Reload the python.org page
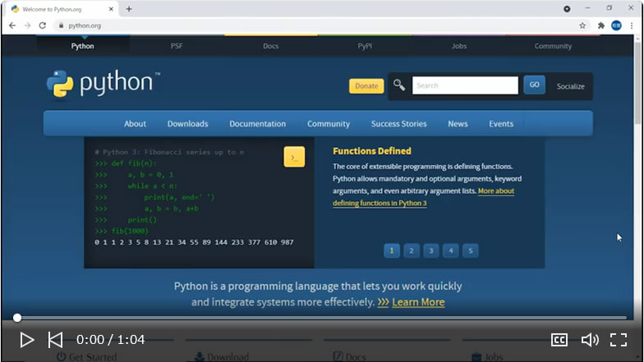The height and width of the screenshot is (362, 644). [x=43, y=25]
